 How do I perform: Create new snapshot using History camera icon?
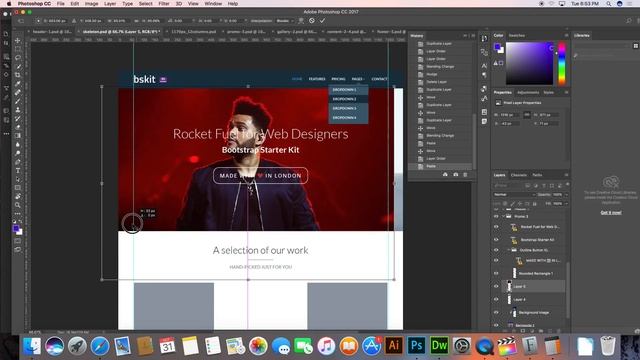tap(456, 175)
